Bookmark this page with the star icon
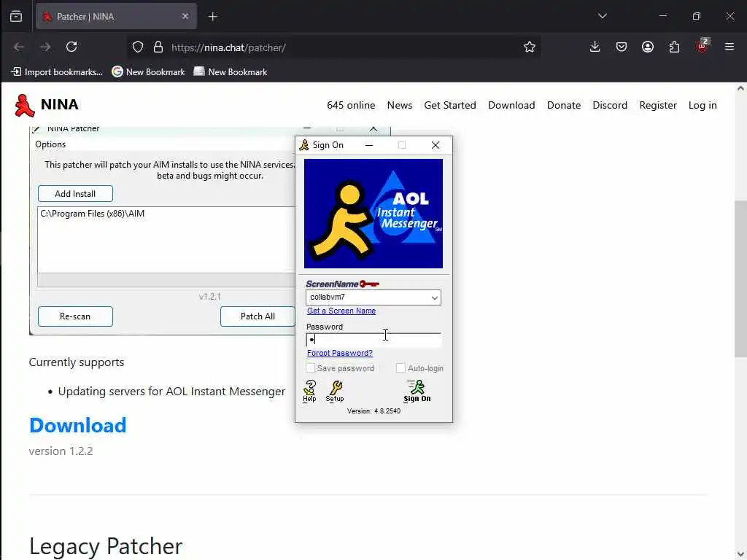This screenshot has width=747, height=560. point(530,47)
